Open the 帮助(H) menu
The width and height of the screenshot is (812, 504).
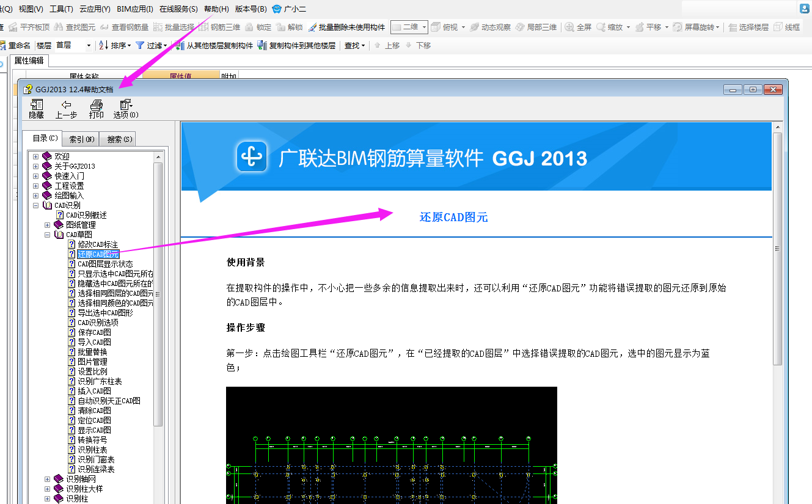click(x=216, y=9)
